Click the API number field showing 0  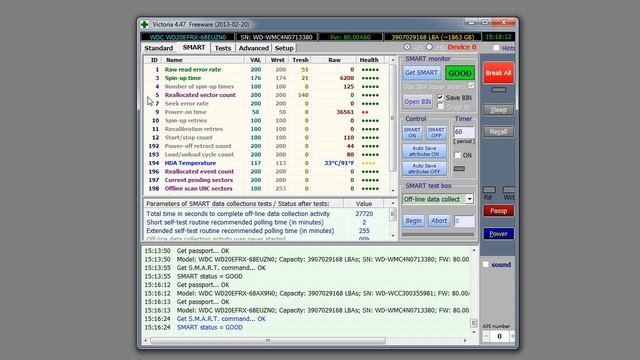pos(499,336)
